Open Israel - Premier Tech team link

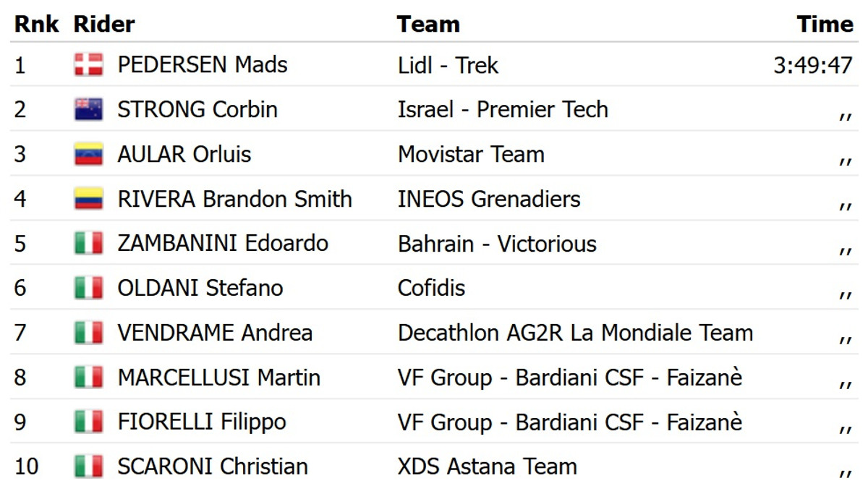pyautogui.click(x=503, y=110)
